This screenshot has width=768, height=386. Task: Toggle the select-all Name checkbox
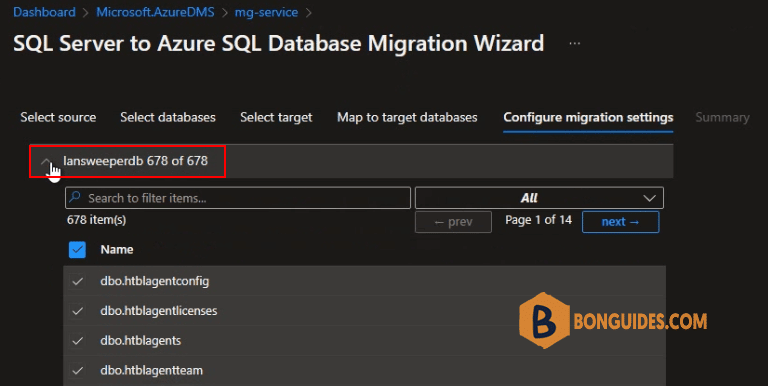(77, 250)
